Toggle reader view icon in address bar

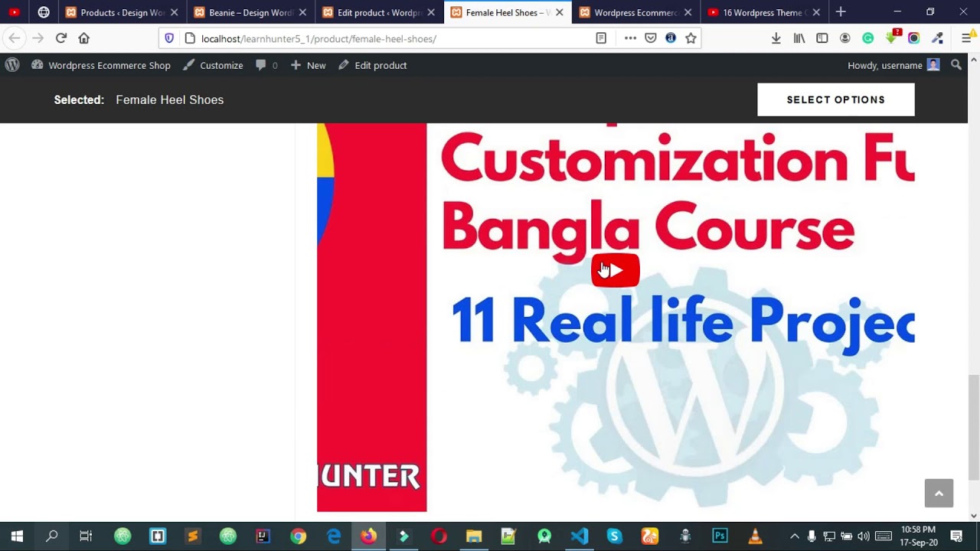click(601, 38)
